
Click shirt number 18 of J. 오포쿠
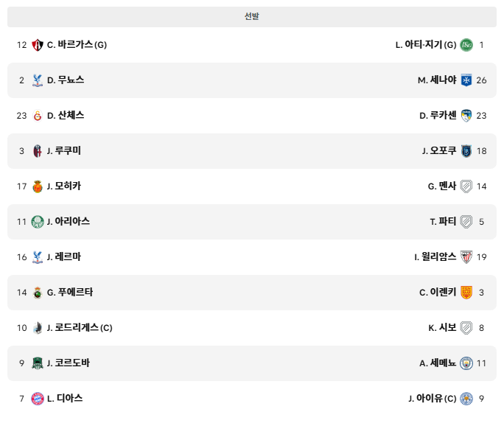[481, 151]
